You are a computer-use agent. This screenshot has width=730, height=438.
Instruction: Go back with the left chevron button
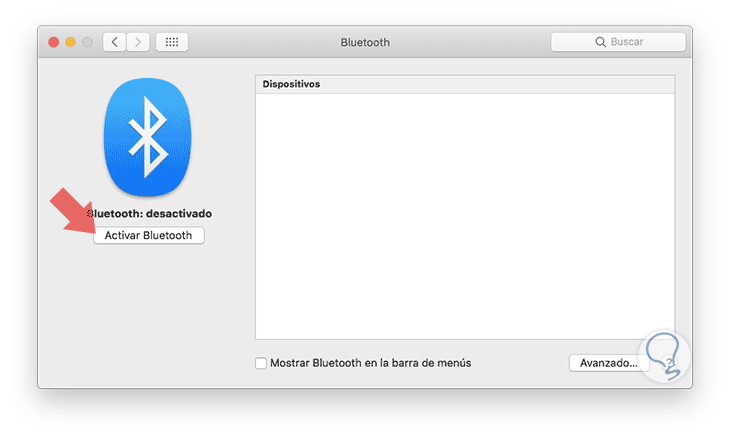coord(114,42)
